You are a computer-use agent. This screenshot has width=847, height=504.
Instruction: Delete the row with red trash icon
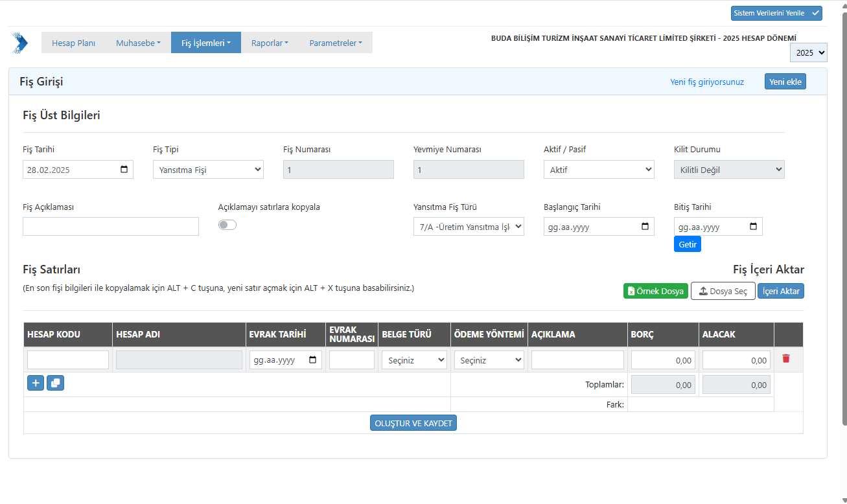[785, 359]
